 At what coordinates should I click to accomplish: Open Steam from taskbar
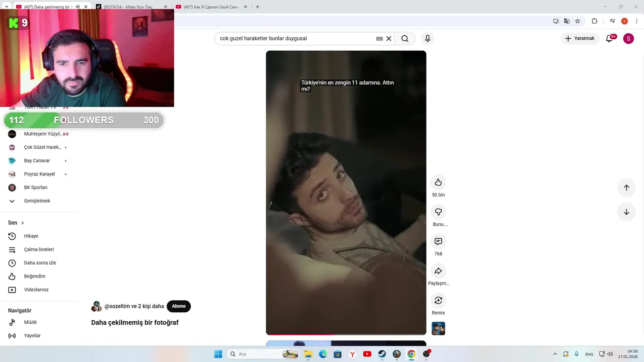click(x=382, y=354)
